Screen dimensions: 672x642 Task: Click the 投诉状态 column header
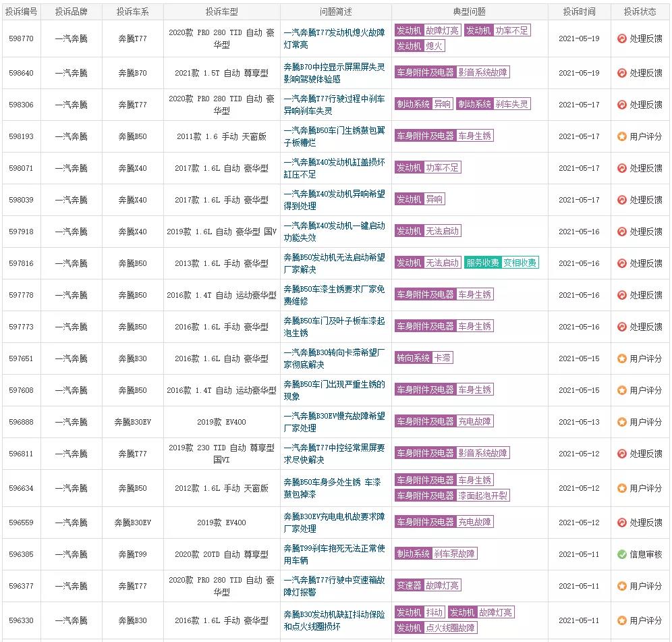click(x=640, y=12)
